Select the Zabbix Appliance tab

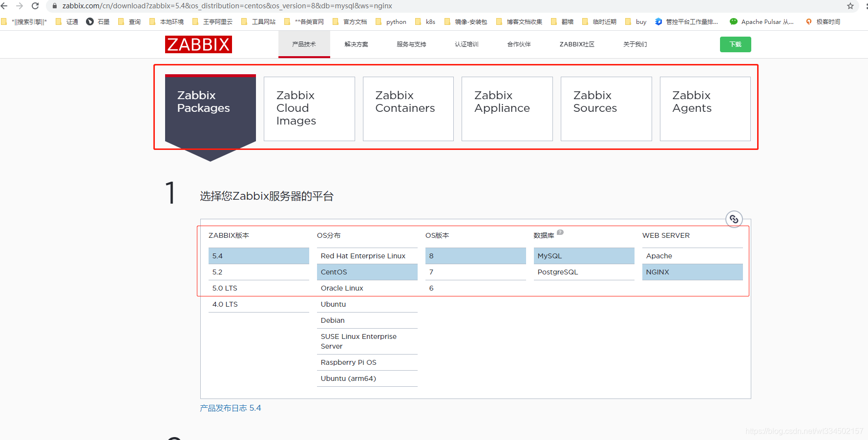coord(507,109)
